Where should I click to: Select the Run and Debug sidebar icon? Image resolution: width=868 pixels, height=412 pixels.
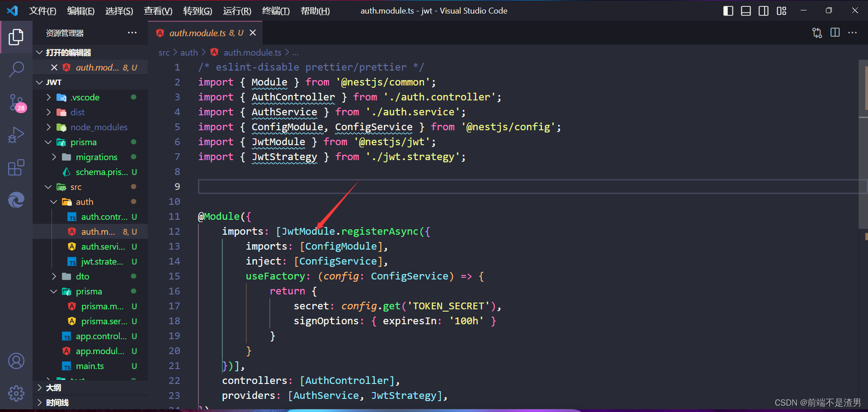(x=16, y=134)
